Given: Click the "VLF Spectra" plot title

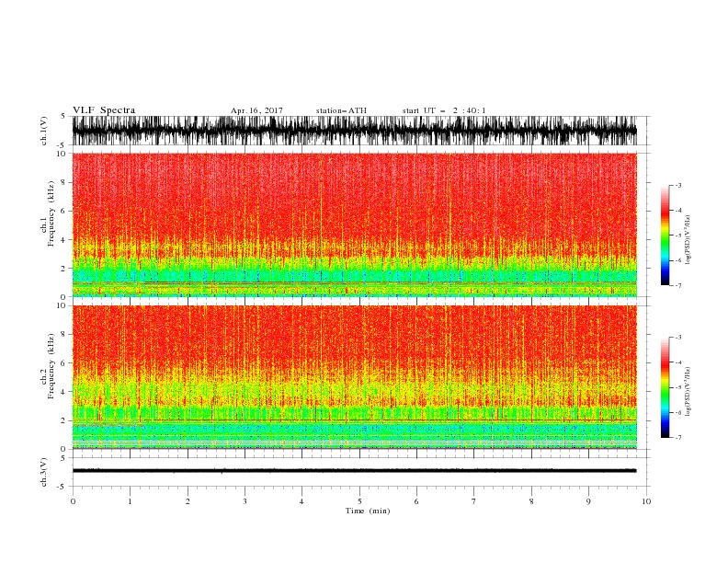Looking at the screenshot, I should 104,110.
